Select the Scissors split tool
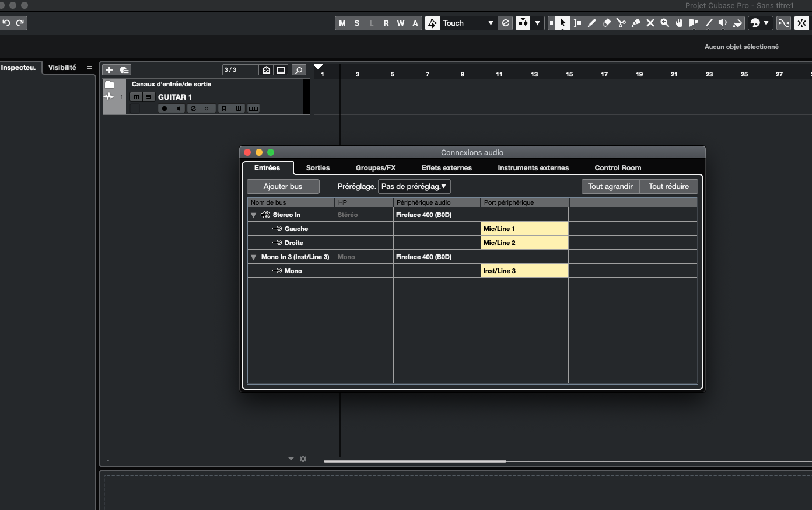This screenshot has width=812, height=510. click(621, 23)
